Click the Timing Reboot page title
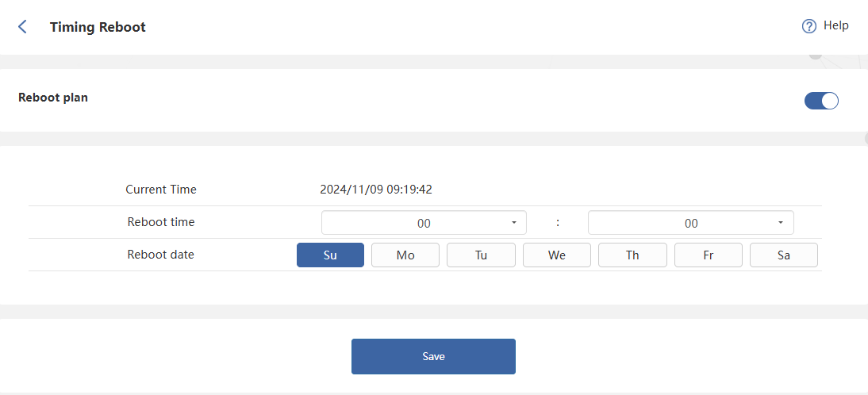Screen dimensions: 868x395 (x=98, y=27)
